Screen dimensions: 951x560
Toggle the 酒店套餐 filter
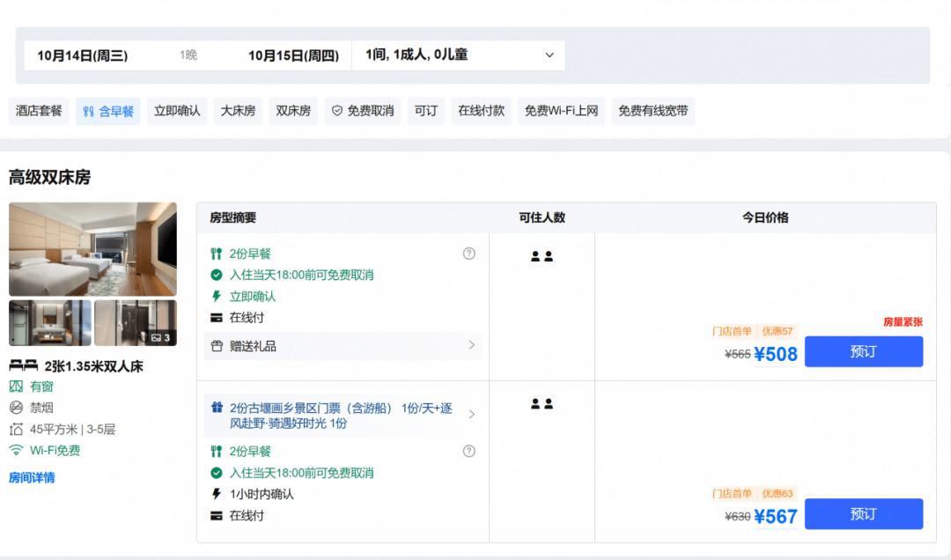coord(39,111)
